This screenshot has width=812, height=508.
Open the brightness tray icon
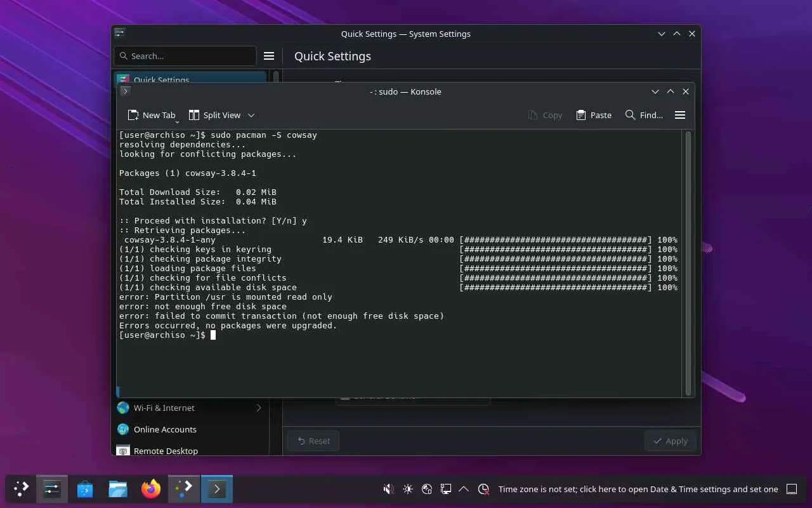pyautogui.click(x=408, y=489)
